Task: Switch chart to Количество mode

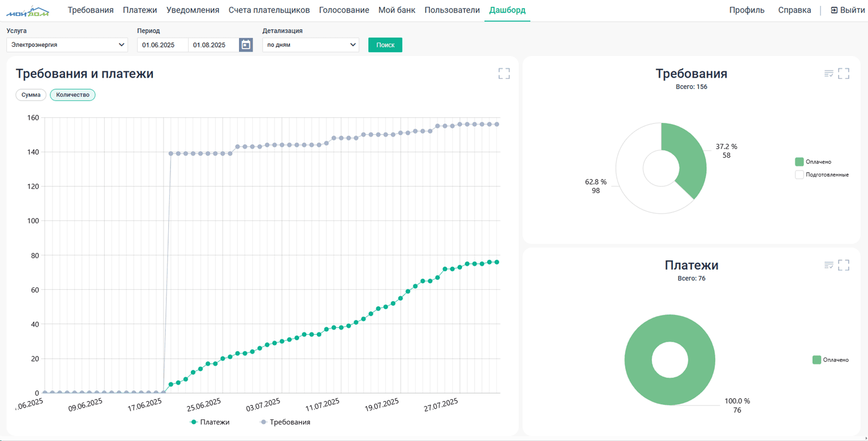Action: tap(73, 95)
